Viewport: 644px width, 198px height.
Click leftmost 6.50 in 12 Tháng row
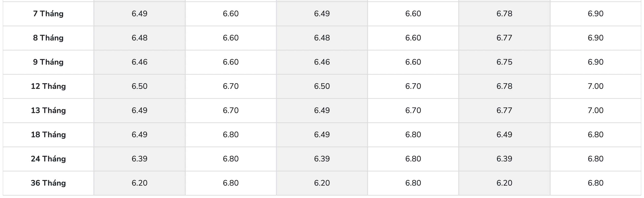[x=139, y=86]
